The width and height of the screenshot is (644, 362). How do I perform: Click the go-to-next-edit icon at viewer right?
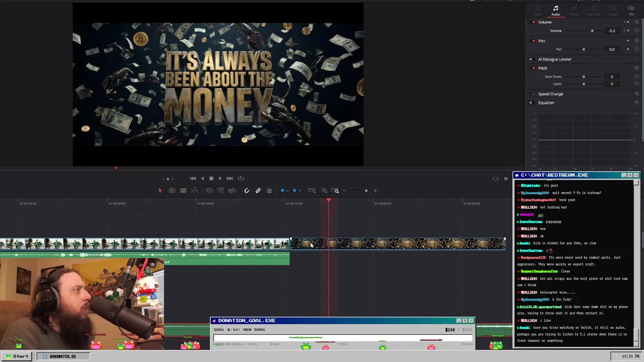pyautogui.click(x=506, y=178)
